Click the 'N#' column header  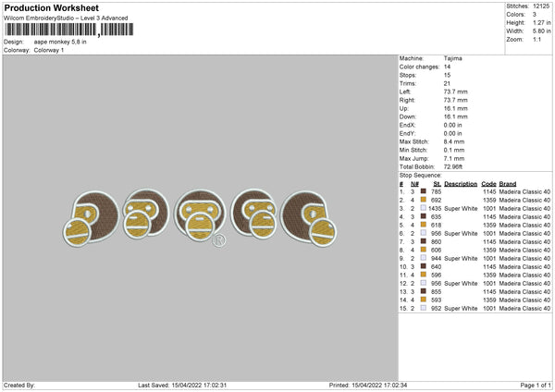[x=414, y=184]
